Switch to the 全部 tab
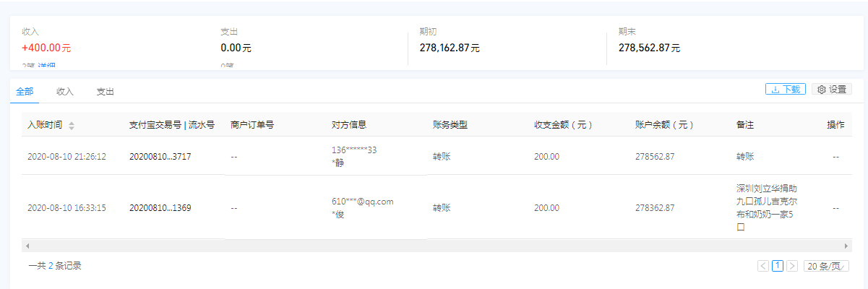The height and width of the screenshot is (289, 868). (x=25, y=92)
